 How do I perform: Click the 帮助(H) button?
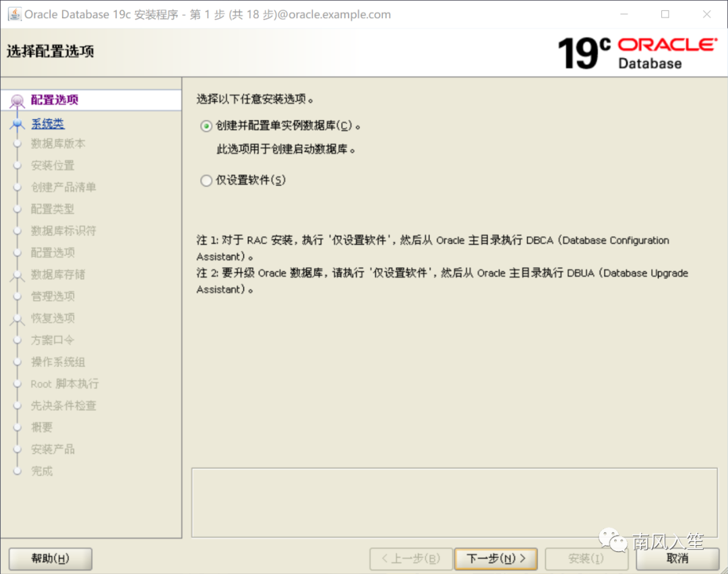[50, 558]
